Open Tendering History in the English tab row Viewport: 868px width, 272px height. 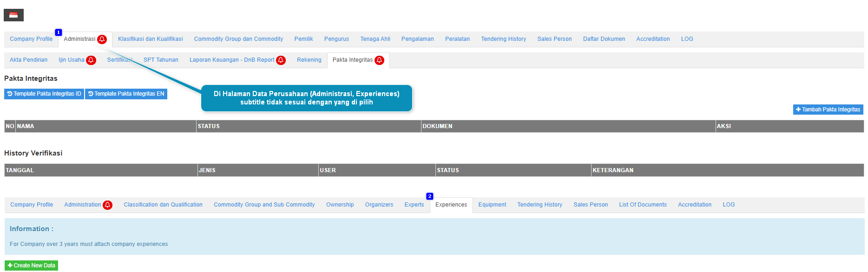pos(540,205)
